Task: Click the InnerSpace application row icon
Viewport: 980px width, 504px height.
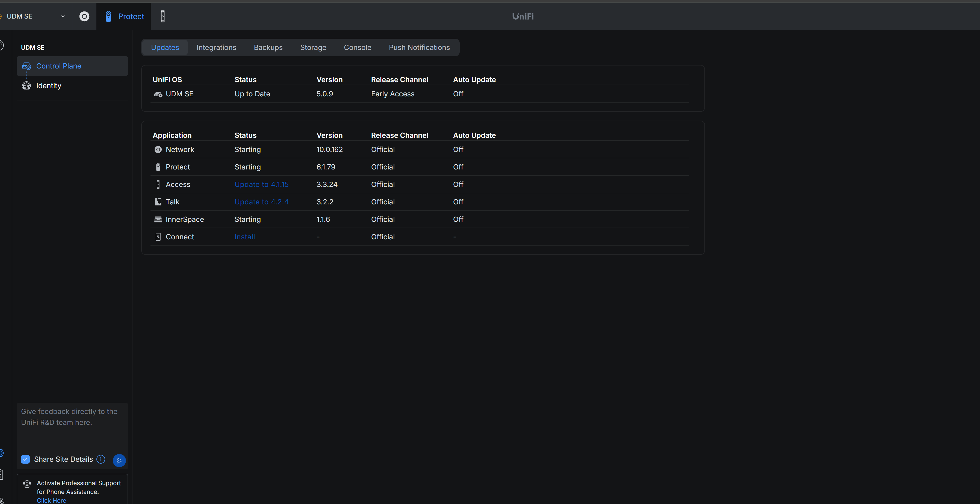Action: pos(158,219)
